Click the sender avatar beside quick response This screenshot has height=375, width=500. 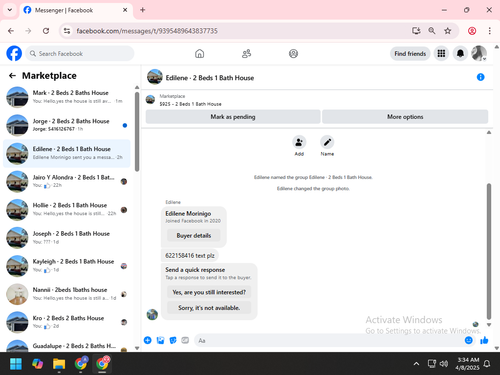[152, 314]
